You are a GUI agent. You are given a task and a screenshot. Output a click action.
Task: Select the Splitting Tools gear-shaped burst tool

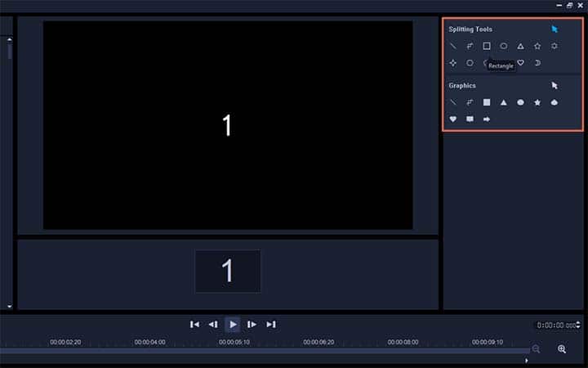pos(555,46)
